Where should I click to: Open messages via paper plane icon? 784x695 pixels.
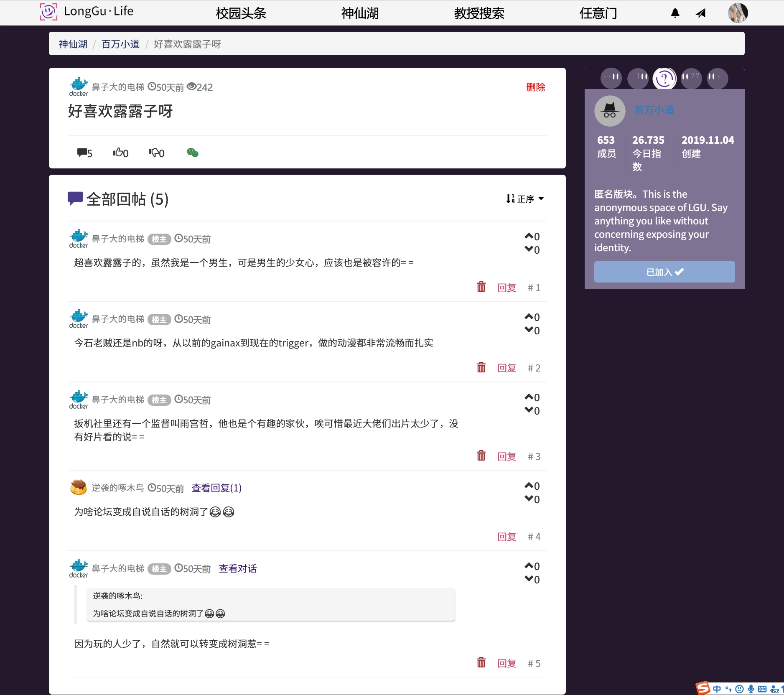[701, 13]
